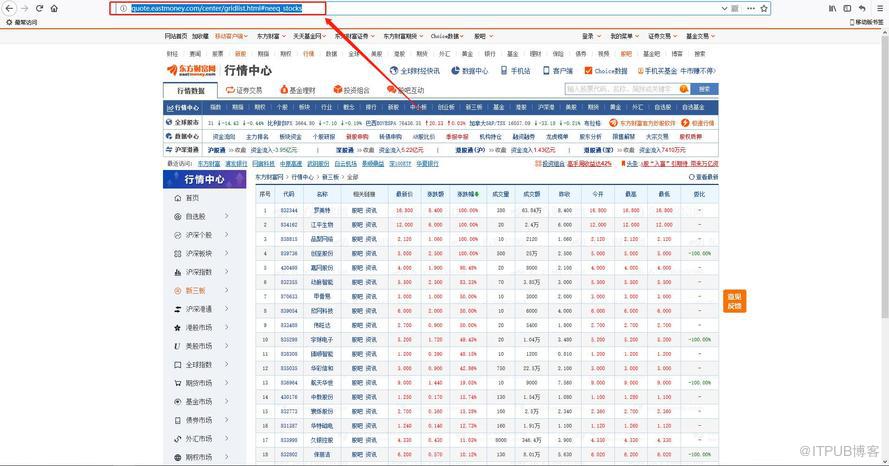
Task: Click the stock code search input field
Action: (622, 89)
